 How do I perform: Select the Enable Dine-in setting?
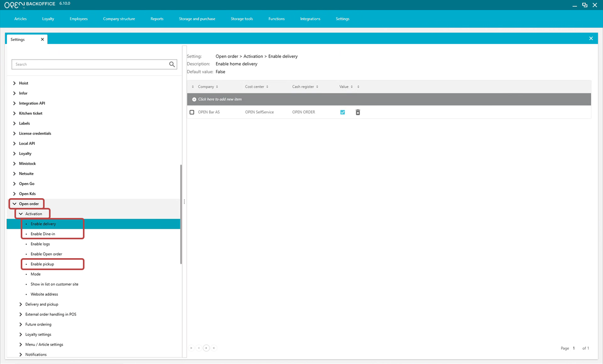click(x=43, y=234)
